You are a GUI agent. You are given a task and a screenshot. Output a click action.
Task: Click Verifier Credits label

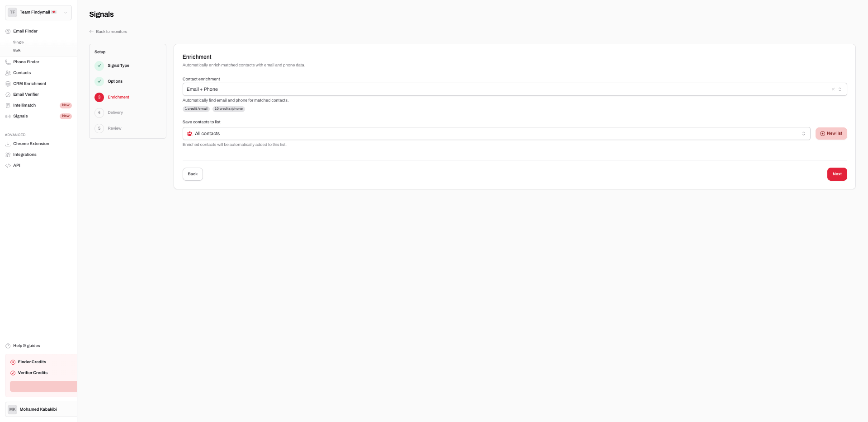(x=33, y=373)
